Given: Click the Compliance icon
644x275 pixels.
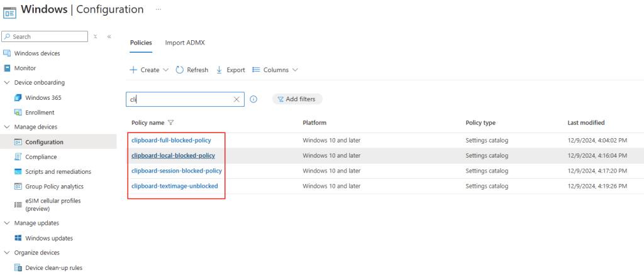Looking at the screenshot, I should click(x=18, y=156).
